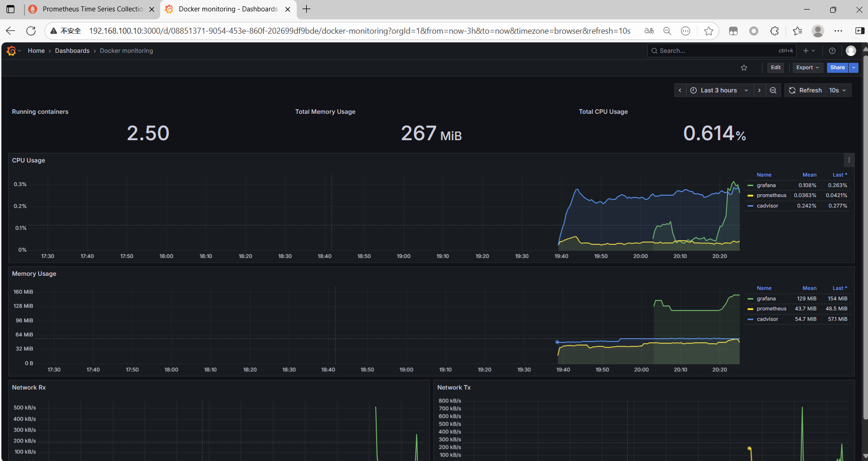Expand the Share options arrow
The height and width of the screenshot is (461, 868).
coord(854,67)
